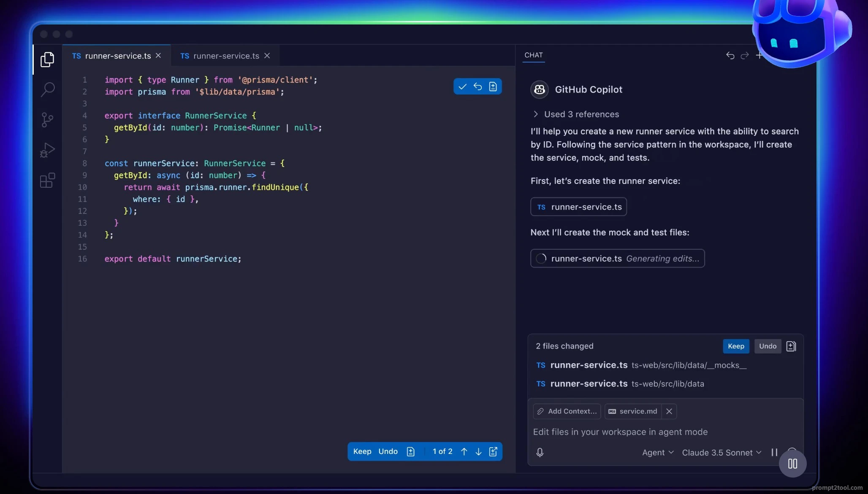This screenshot has height=494, width=868.
Task: Close the first runner-service.ts tab
Action: 158,56
